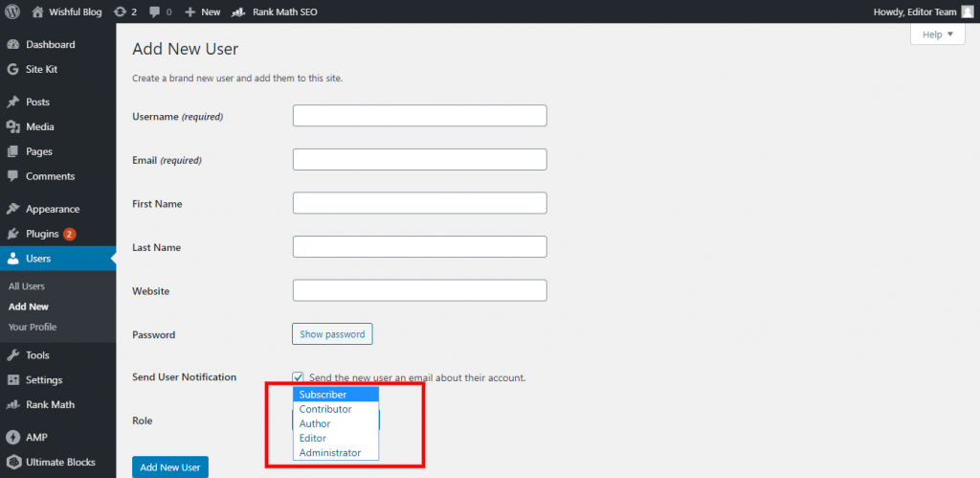980x478 pixels.
Task: Click the Rank Math SEO chart icon in top bar
Action: [x=238, y=11]
